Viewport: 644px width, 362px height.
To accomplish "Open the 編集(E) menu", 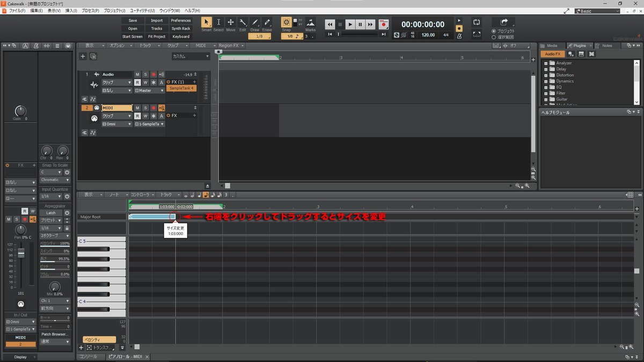I will click(x=37, y=11).
